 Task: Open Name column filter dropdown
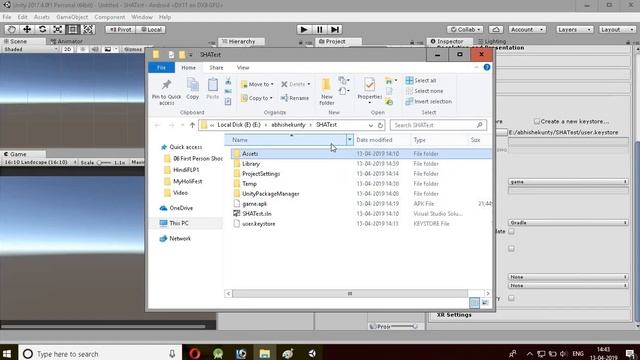[350, 140]
